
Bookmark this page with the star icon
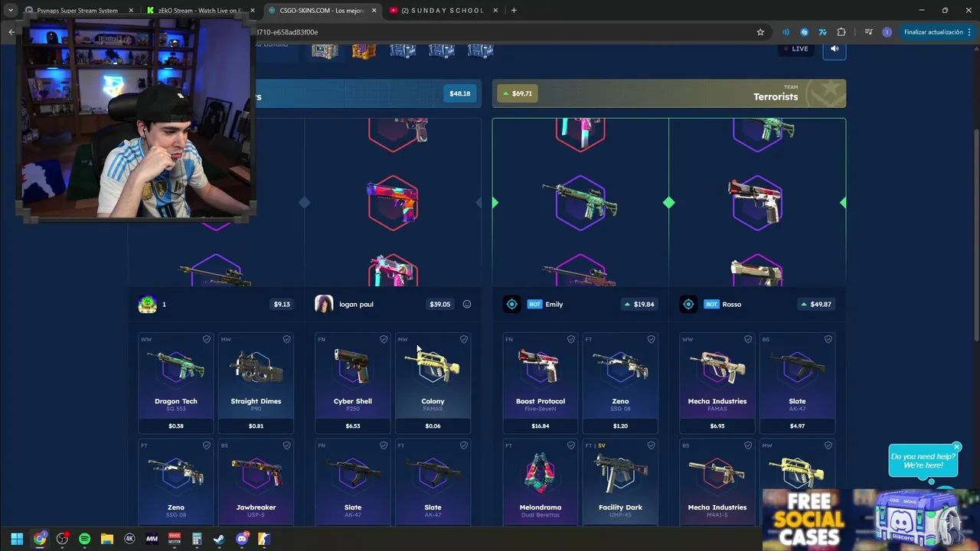pyautogui.click(x=760, y=32)
